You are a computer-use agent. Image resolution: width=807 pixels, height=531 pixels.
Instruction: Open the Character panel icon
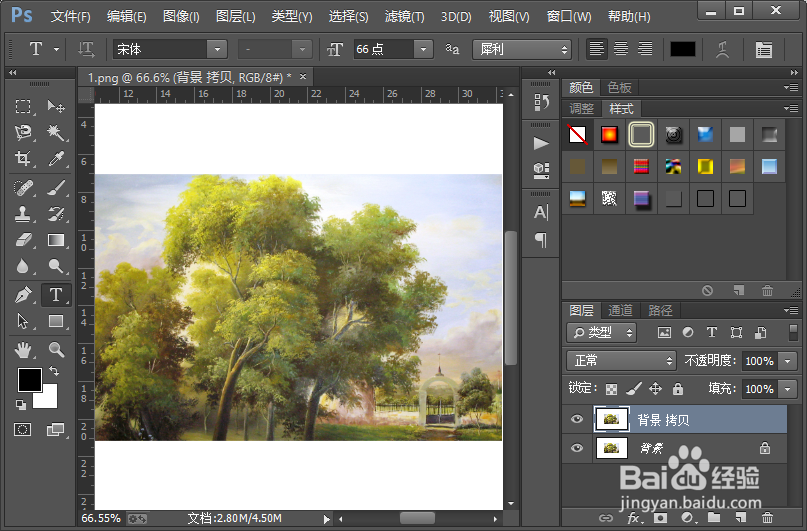point(541,213)
